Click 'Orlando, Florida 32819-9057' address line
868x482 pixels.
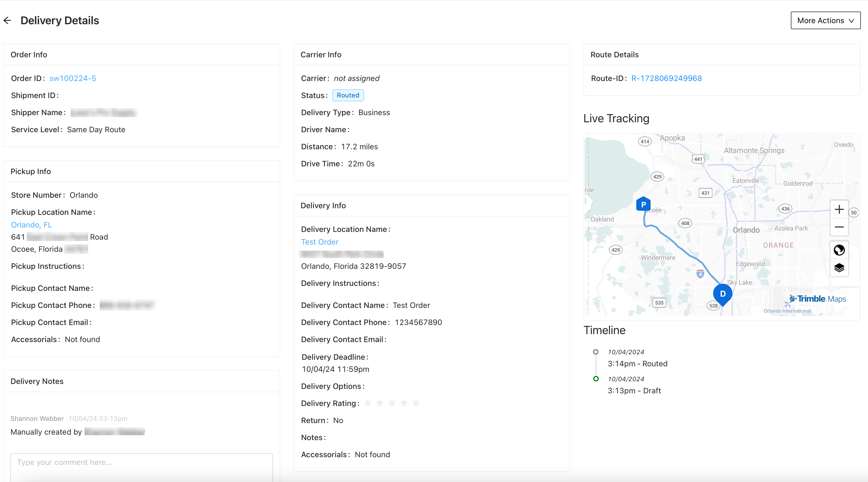pos(354,266)
